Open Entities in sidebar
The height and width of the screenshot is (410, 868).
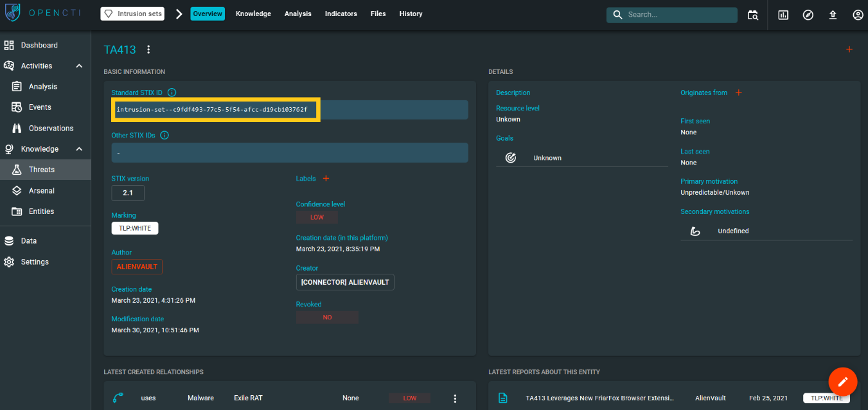pyautogui.click(x=45, y=211)
